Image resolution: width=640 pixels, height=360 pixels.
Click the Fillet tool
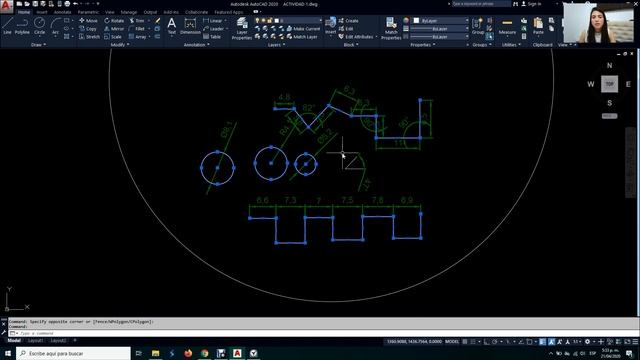(x=137, y=29)
